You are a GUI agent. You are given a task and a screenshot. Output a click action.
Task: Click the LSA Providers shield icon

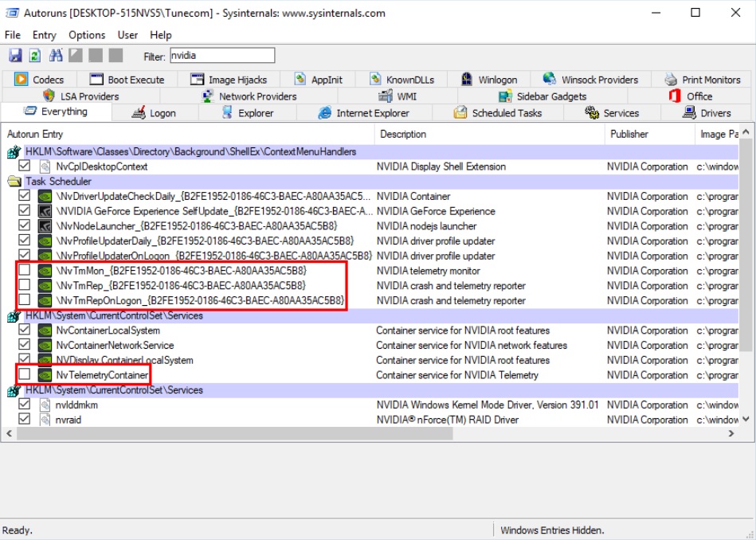(49, 96)
